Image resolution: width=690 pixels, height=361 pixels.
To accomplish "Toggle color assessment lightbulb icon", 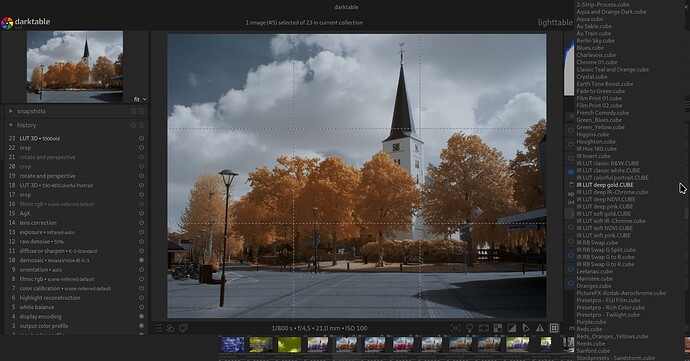I will tap(470, 328).
